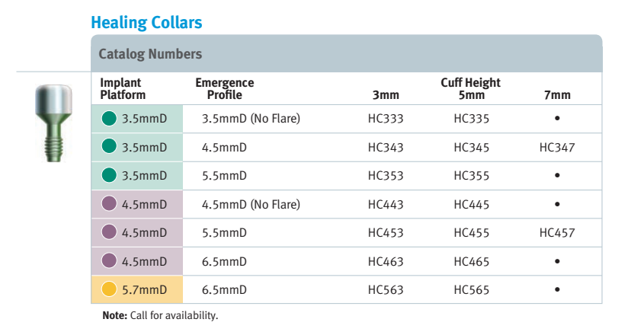Select catalog number HC565
Screen dimensions: 644x335
coord(471,290)
